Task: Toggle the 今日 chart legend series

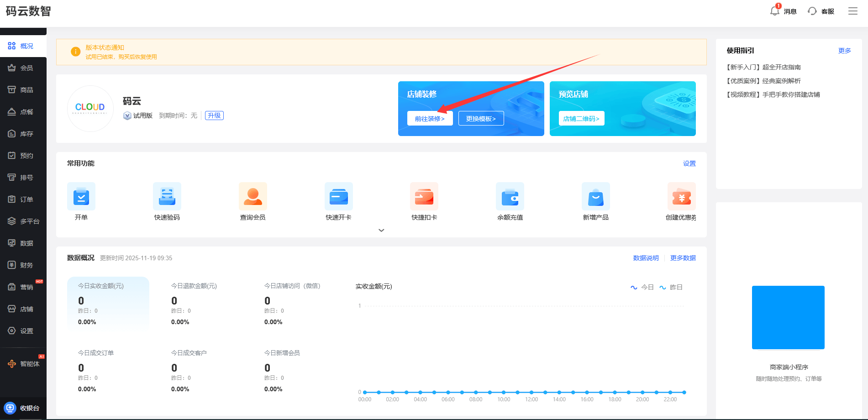Action: 642,287
